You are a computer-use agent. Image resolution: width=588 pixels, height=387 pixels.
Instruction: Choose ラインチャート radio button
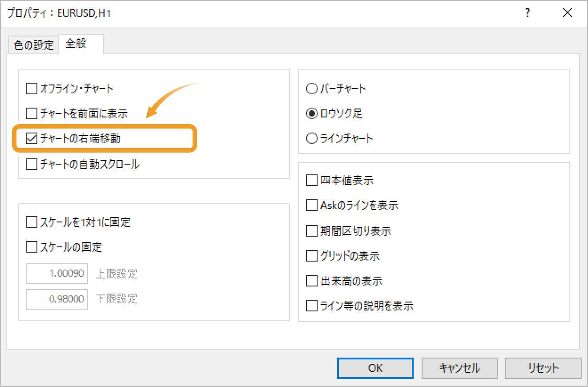[312, 139]
